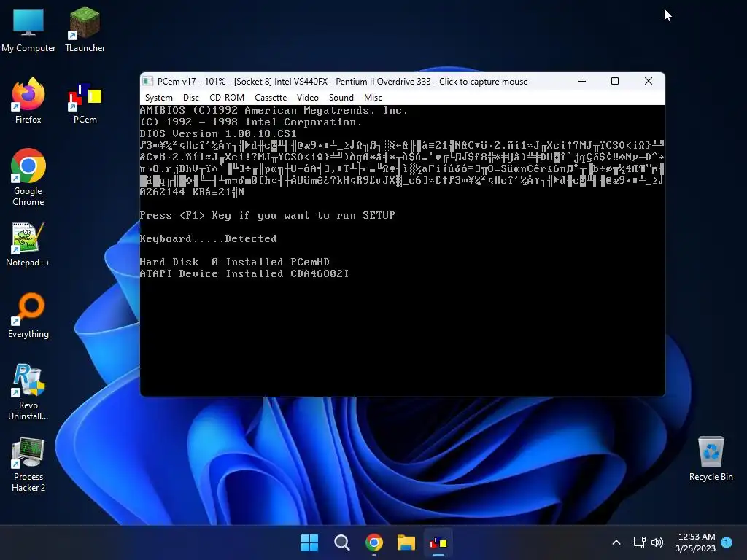Open the clock and date panel

pyautogui.click(x=695, y=542)
